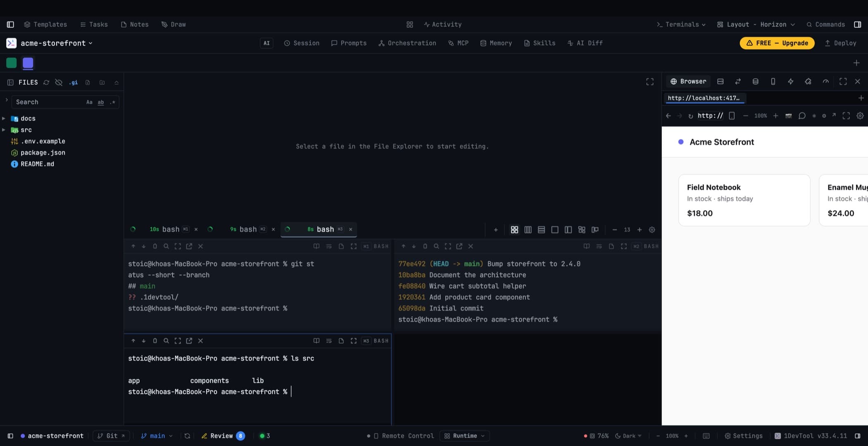Open Settings in the status bar
Image resolution: width=868 pixels, height=446 pixels.
(x=743, y=436)
